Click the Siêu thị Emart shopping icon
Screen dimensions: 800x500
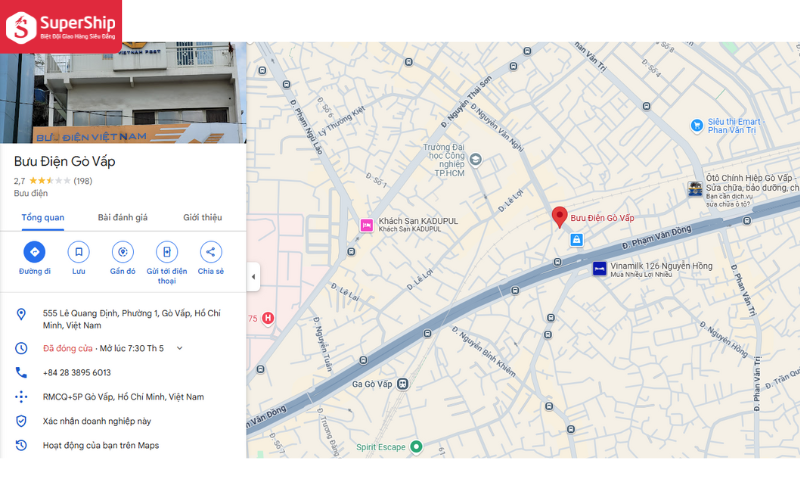coord(696,125)
